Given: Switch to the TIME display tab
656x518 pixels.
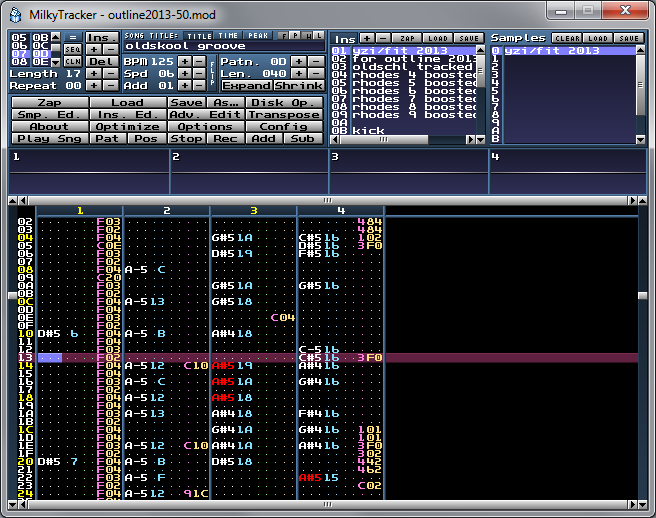Looking at the screenshot, I should click(228, 36).
